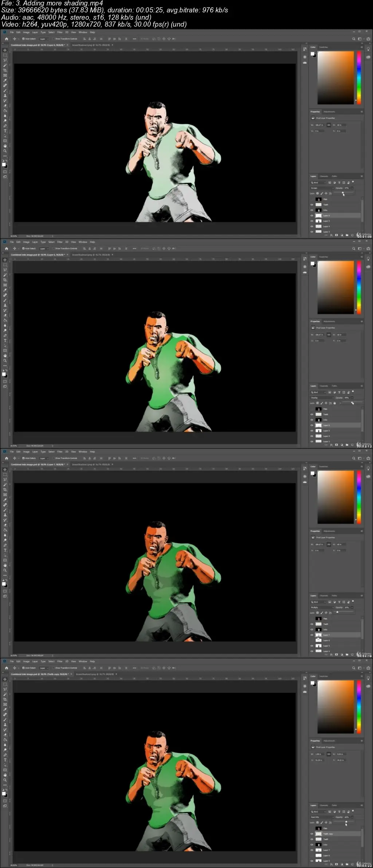The height and width of the screenshot is (868, 373).
Task: Toggle the Auto-Select checkbox in the top frame
Action: tap(23, 39)
